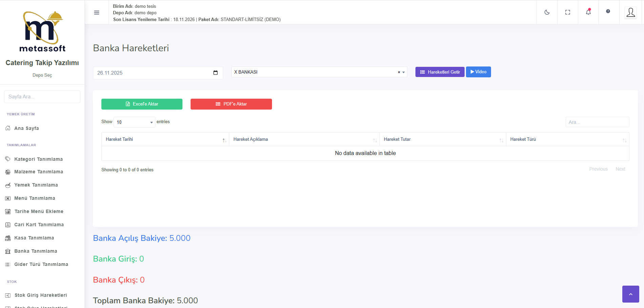This screenshot has height=308, width=644.
Task: Toggle dark mode with the moon icon
Action: click(x=547, y=12)
